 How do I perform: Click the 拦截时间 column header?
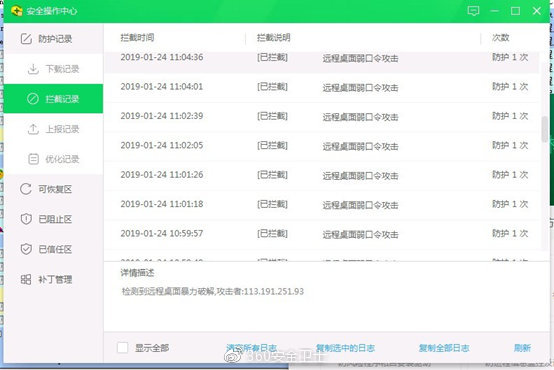(137, 37)
